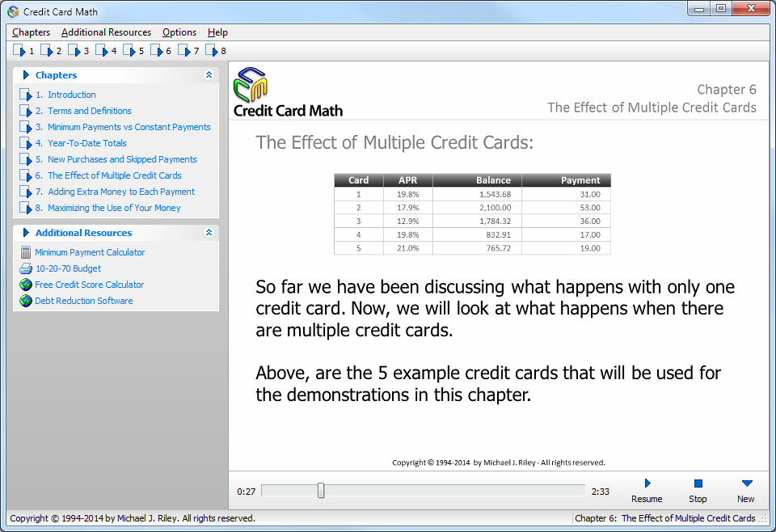Viewport: 776px width, 532px height.
Task: Open the Options menu
Action: tap(179, 32)
